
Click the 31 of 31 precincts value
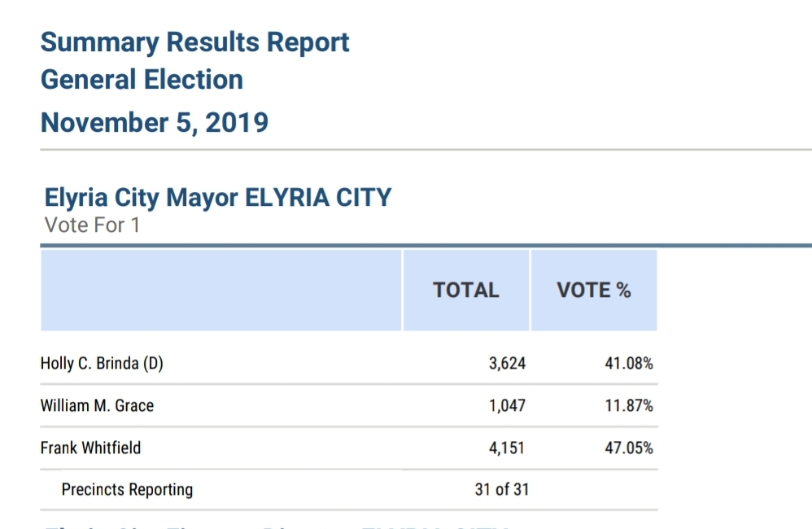[x=502, y=490]
